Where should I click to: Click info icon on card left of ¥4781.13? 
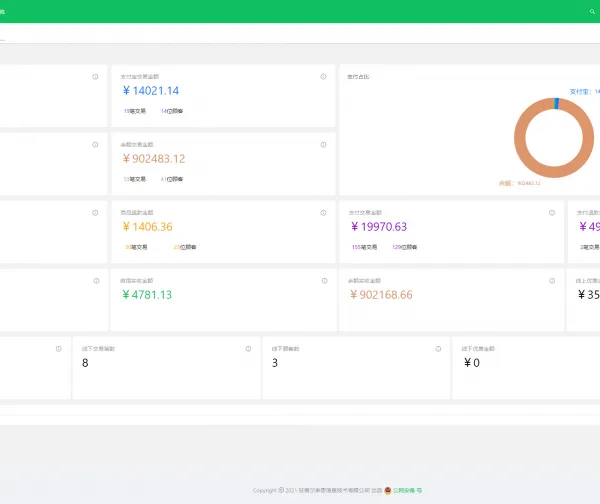coord(96,281)
